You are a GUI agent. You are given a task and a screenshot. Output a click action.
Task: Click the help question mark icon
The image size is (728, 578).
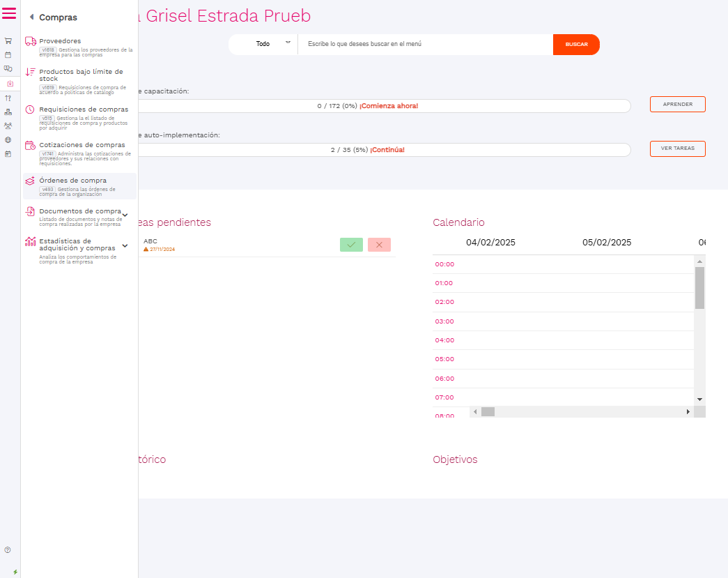point(8,550)
